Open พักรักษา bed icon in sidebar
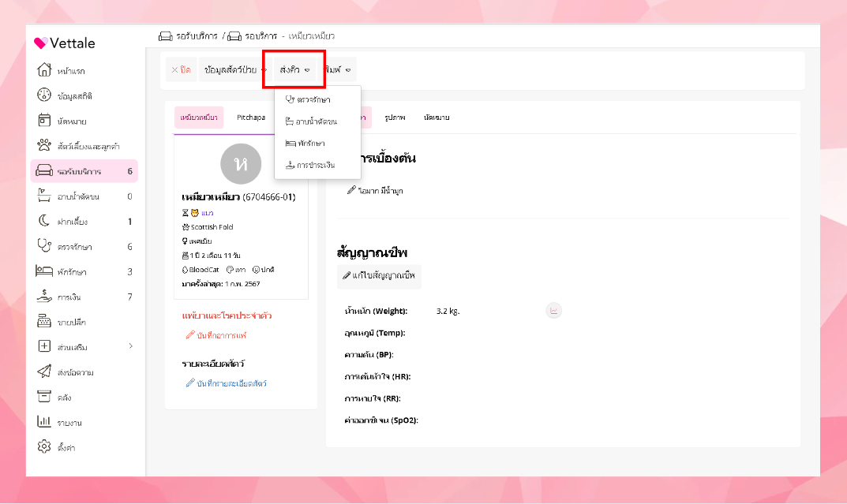Screen dimensions: 847x504 click(44, 271)
